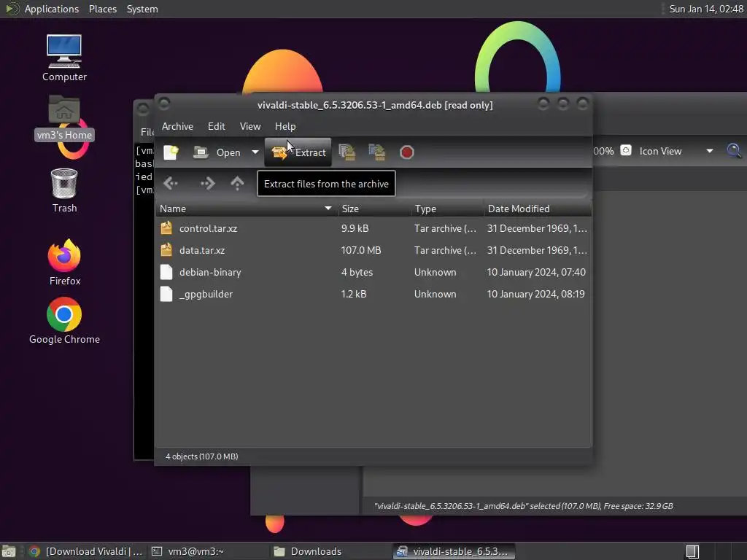Click the debian-binary file icon

point(166,272)
